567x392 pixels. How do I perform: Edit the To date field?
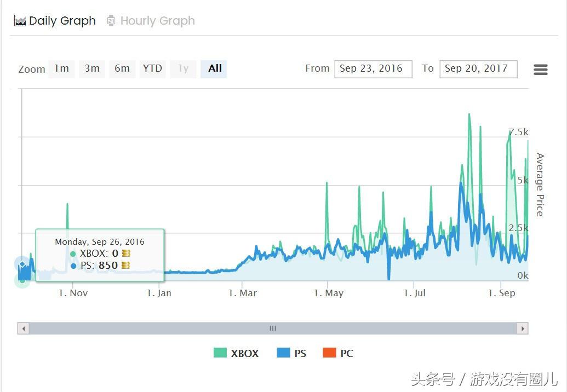point(478,69)
